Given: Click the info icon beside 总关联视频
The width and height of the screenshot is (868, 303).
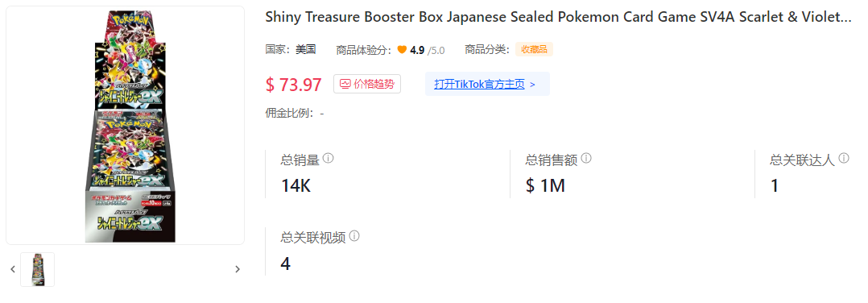Looking at the screenshot, I should point(354,237).
